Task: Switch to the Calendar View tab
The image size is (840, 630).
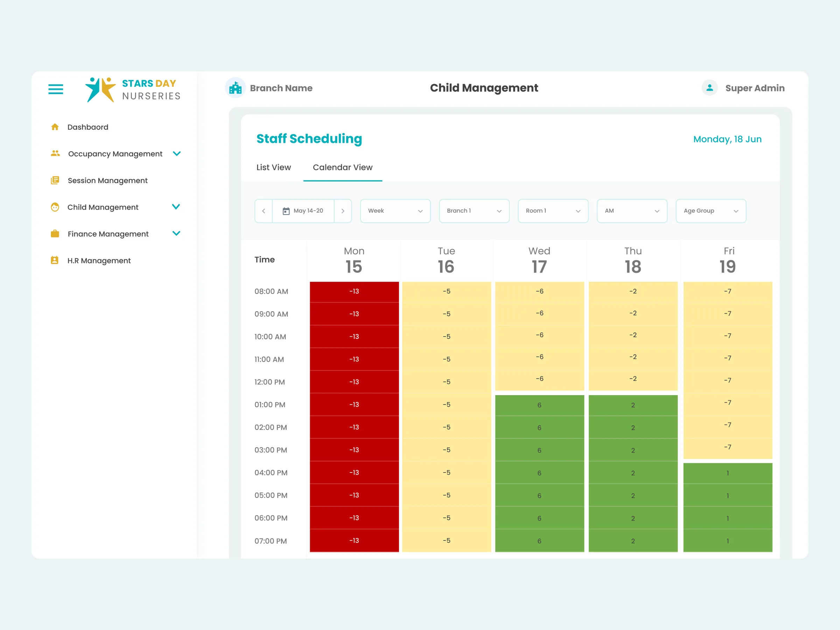Action: 343,167
